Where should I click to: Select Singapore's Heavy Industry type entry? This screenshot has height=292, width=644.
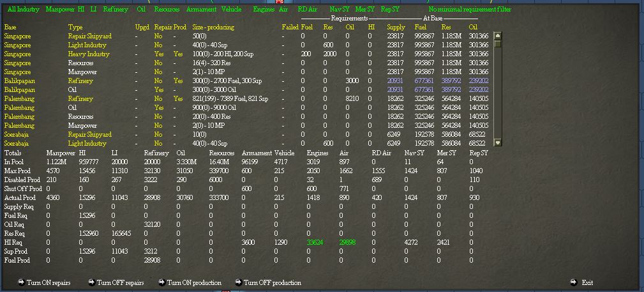click(x=89, y=54)
